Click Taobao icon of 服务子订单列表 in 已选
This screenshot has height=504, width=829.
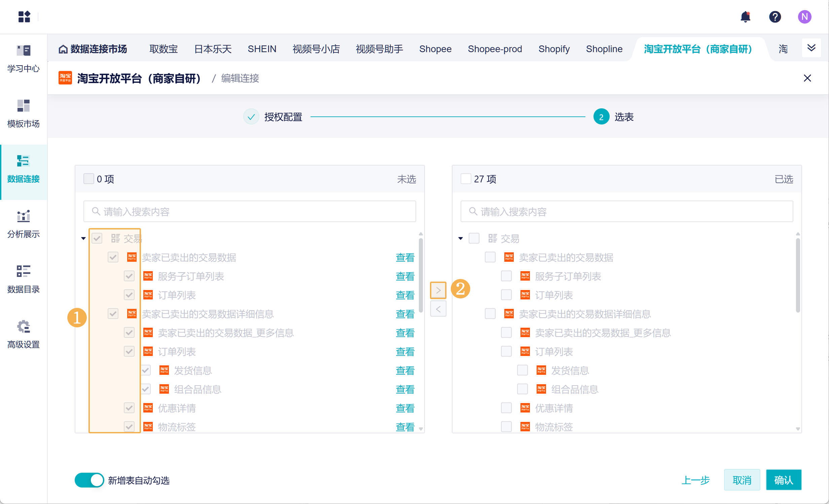(x=525, y=276)
